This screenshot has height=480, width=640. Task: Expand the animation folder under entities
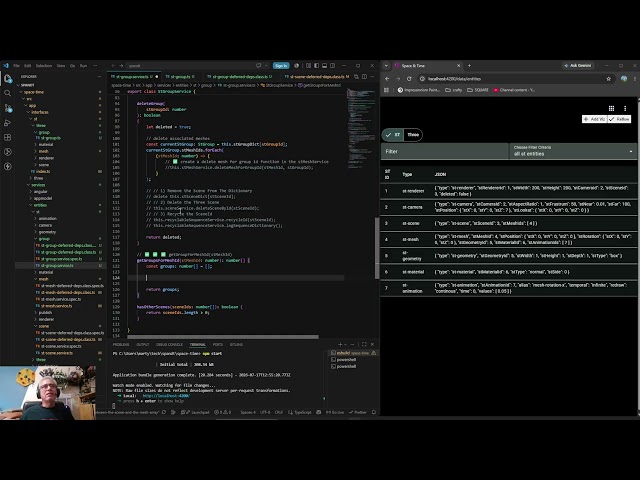click(47, 219)
